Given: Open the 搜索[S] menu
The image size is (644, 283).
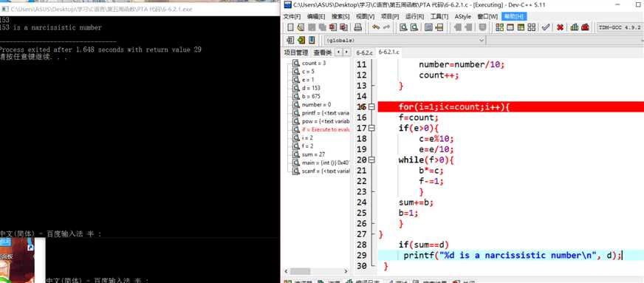Looking at the screenshot, I should coord(340,16).
